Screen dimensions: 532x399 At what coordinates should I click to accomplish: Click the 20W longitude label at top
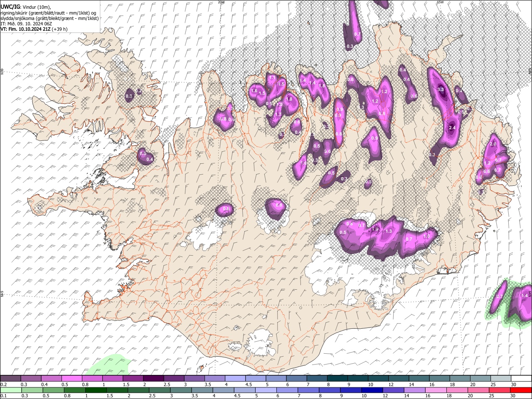221,2
